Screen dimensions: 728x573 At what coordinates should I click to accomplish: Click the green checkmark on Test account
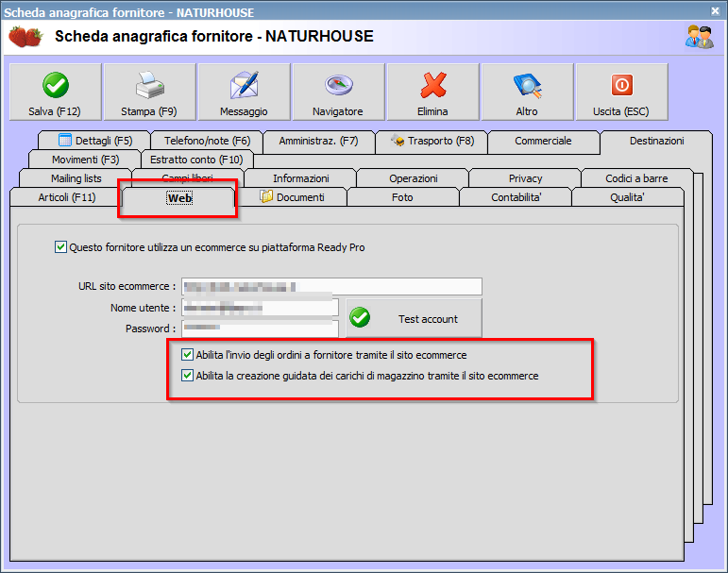pyautogui.click(x=360, y=317)
